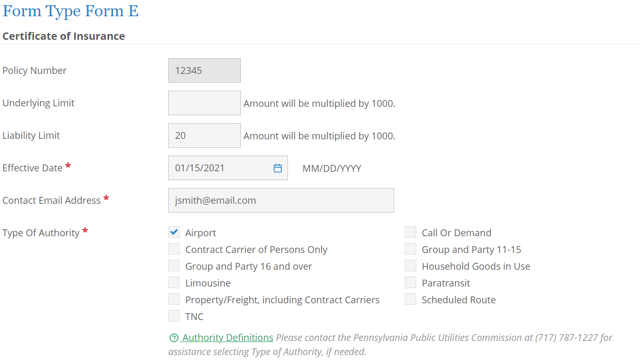Screen dimensions: 644x364
Task: Select Group and Party 11-15
Action: (410, 248)
